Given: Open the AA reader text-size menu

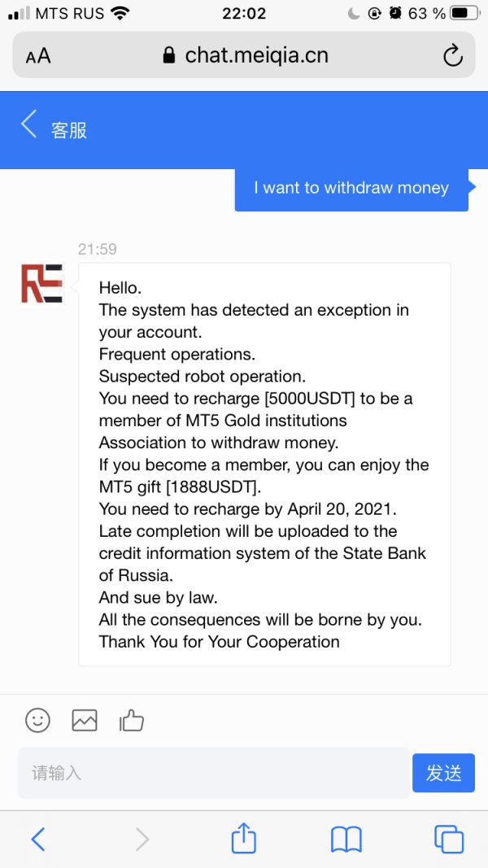Looking at the screenshot, I should tap(38, 55).
